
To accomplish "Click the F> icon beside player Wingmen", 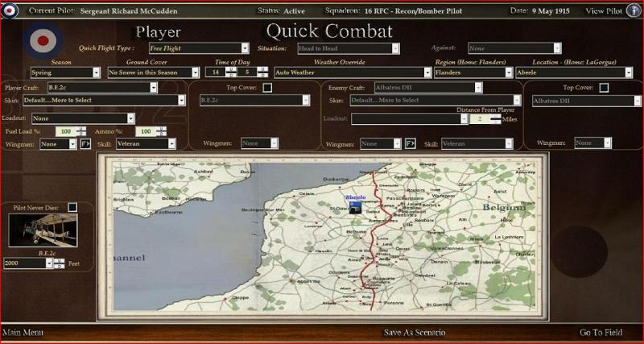I will click(x=85, y=144).
